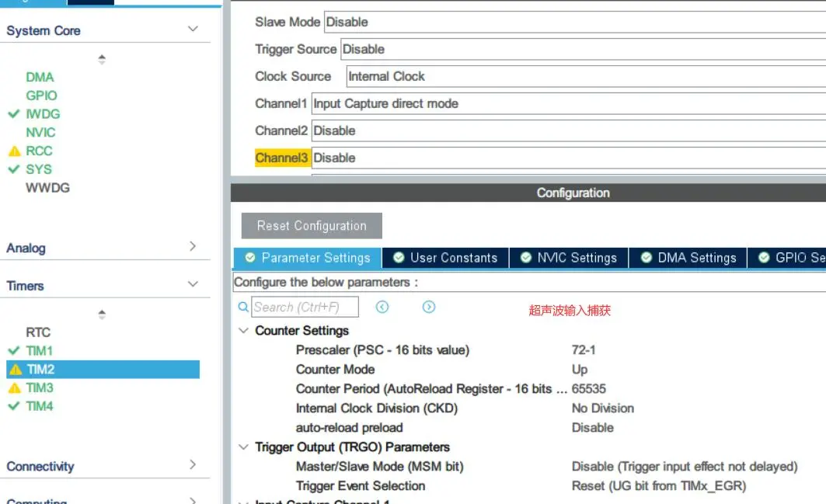The image size is (826, 504).
Task: Open the Channel1 mode dropdown
Action: [x=567, y=103]
